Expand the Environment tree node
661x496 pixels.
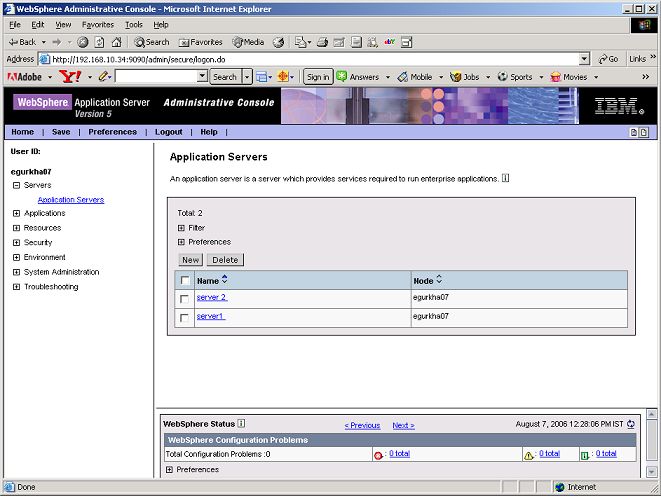16,257
